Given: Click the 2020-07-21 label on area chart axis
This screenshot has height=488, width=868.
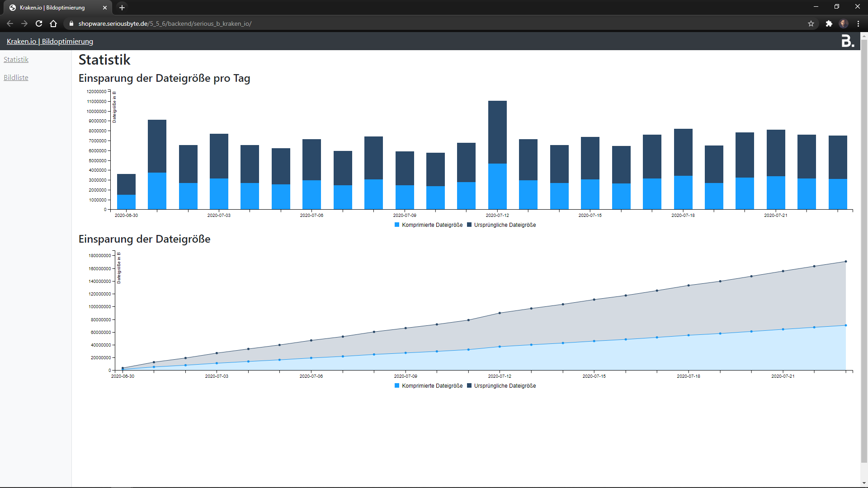Looking at the screenshot, I should [783, 376].
